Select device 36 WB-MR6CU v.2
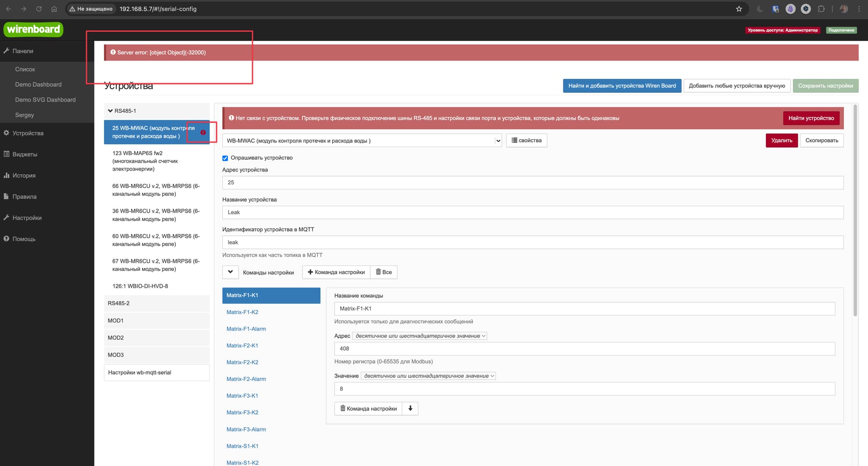 tap(156, 215)
